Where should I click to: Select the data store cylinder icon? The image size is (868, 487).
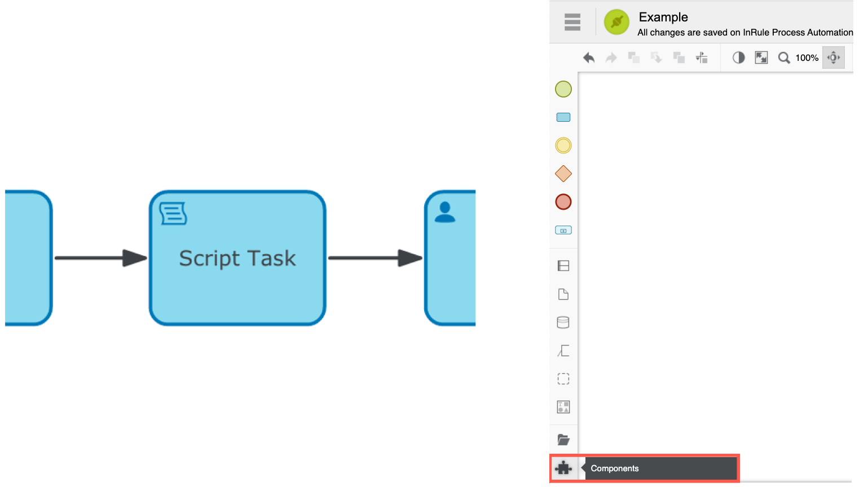pos(563,322)
